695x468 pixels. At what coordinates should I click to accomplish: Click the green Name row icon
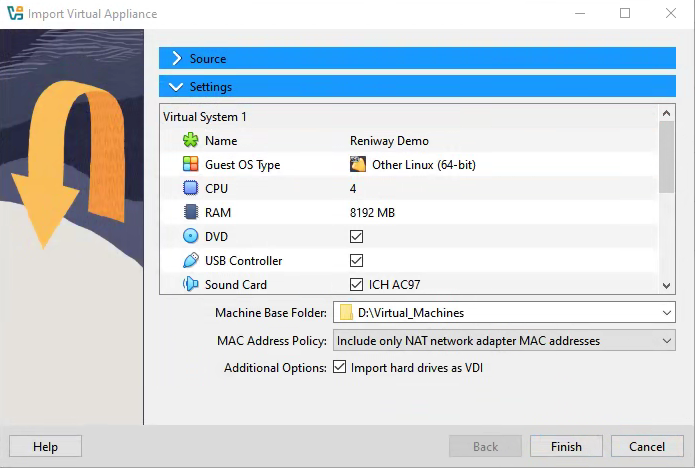pyautogui.click(x=191, y=140)
